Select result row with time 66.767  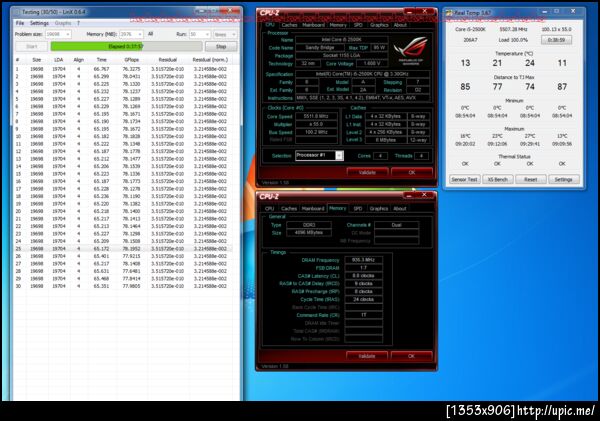[122, 69]
